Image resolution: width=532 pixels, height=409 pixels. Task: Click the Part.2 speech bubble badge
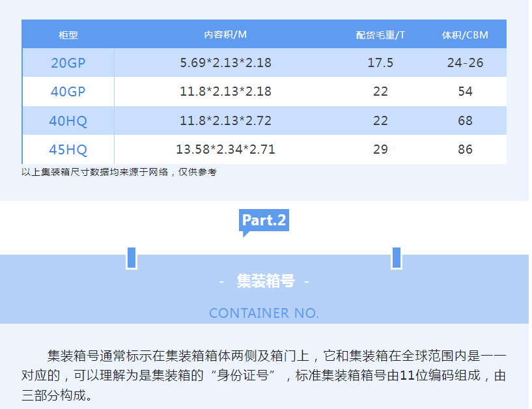pos(264,220)
